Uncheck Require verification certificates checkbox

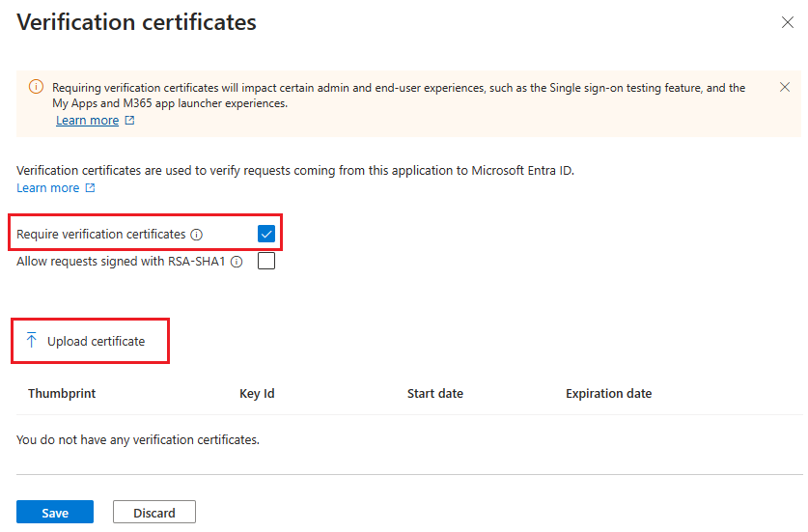tap(266, 234)
